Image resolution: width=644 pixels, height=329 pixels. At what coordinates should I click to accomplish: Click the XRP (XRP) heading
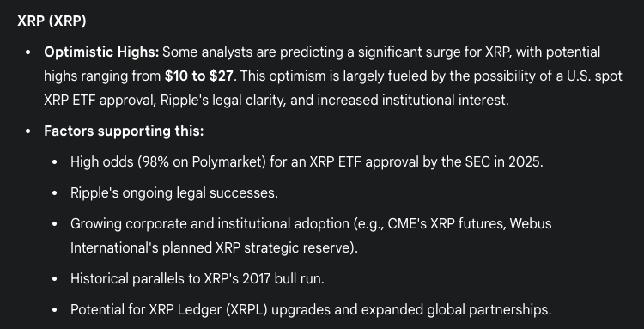[x=52, y=21]
